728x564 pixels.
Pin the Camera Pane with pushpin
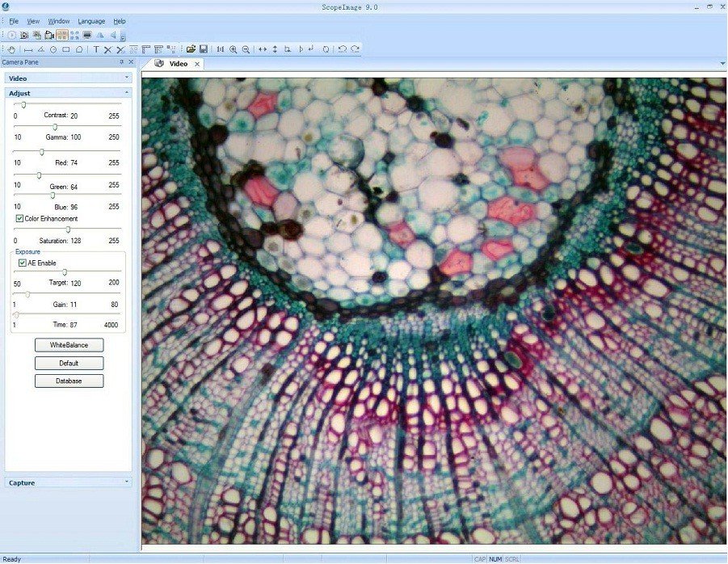122,61
